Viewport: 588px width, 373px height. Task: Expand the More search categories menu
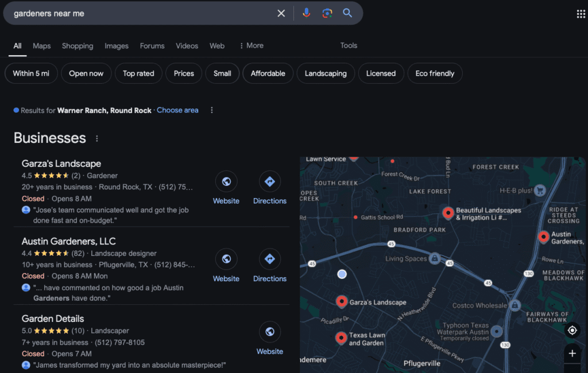[251, 46]
